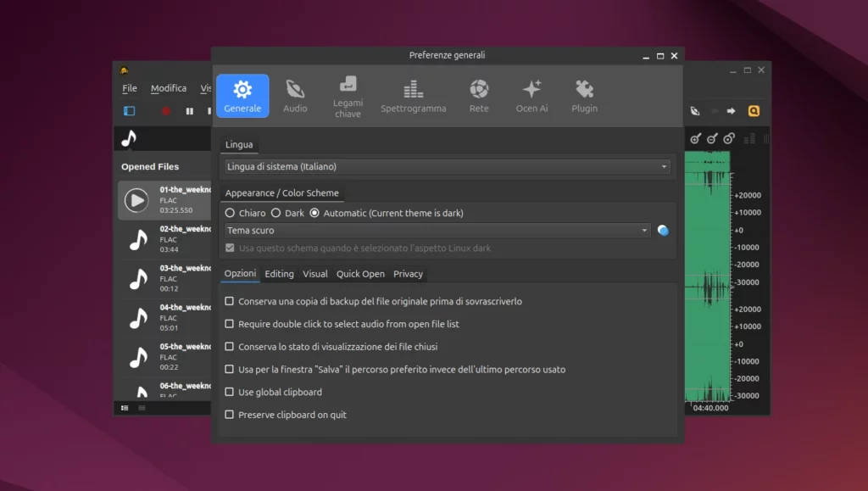This screenshot has width=868, height=491.
Task: Click the blue color swatch next to the theme dropdown
Action: tap(663, 230)
